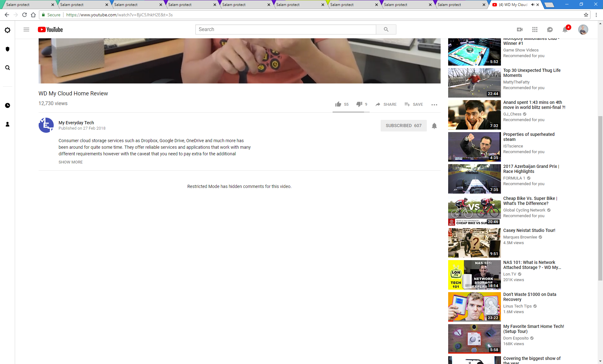The image size is (603, 364).
Task: Open My Favorite Smart Home Tech thumbnail
Action: 474,339
